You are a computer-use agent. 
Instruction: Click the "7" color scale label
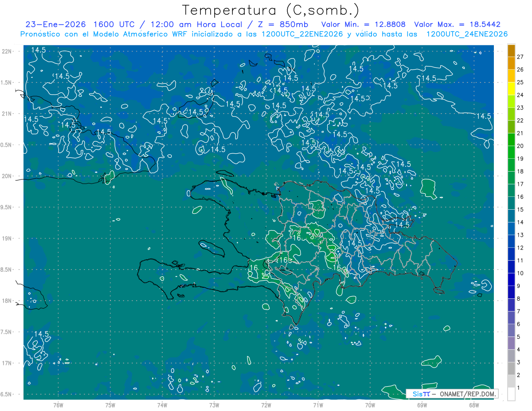pyautogui.click(x=519, y=312)
